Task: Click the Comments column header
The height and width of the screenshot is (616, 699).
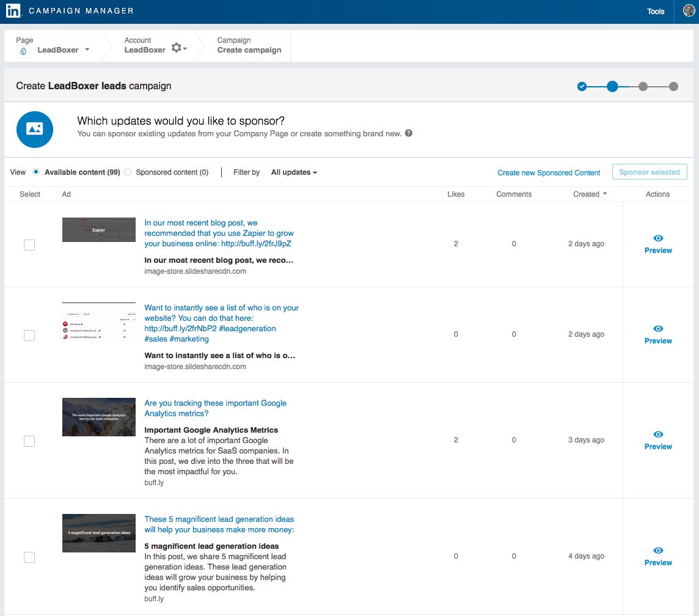Action: pos(513,194)
